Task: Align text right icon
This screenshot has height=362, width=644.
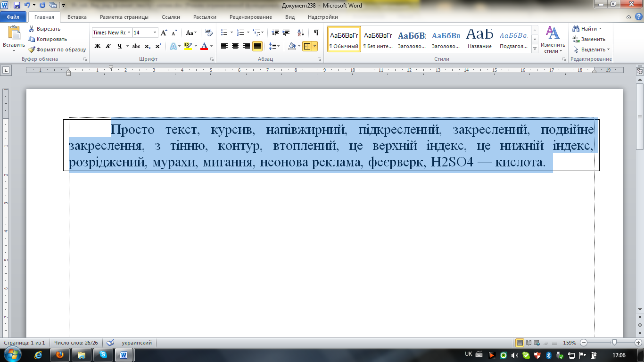Action: click(246, 46)
